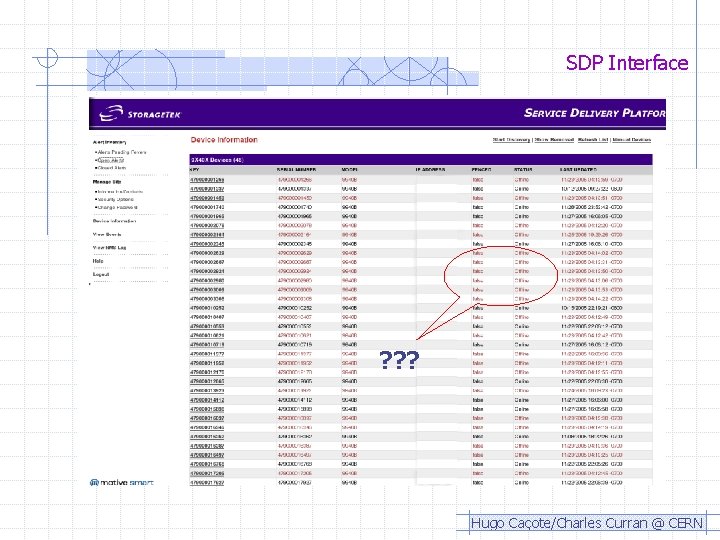720x540 pixels.
Task: Open device key 479000011577
Action: (x=207, y=354)
